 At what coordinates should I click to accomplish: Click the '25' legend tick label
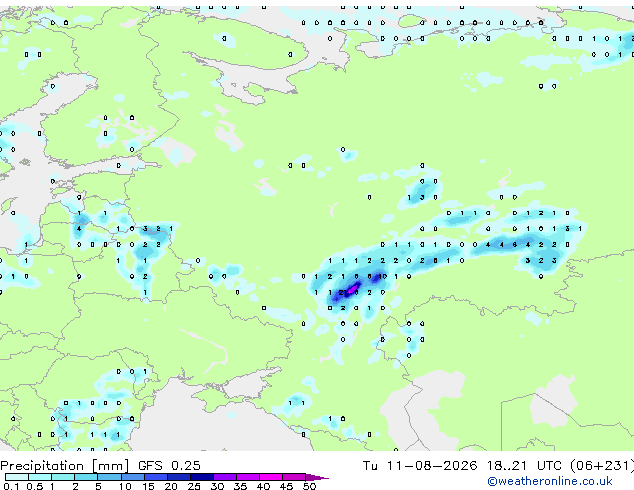pyautogui.click(x=194, y=486)
